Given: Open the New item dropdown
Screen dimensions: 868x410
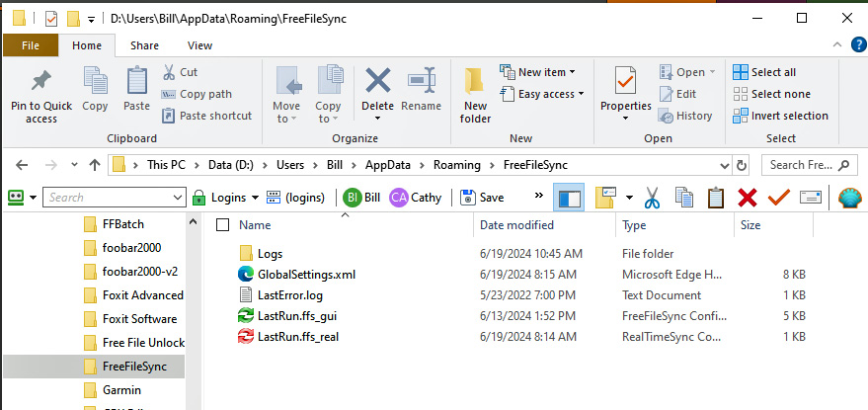Looking at the screenshot, I should point(537,72).
